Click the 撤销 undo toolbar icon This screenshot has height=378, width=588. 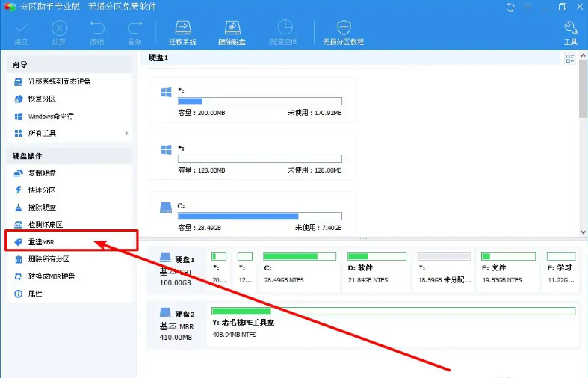[x=96, y=33]
